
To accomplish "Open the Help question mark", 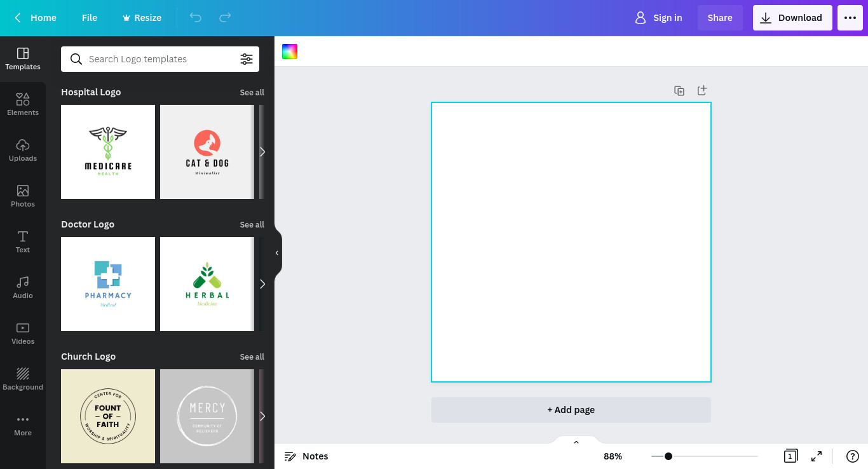I will (853, 456).
